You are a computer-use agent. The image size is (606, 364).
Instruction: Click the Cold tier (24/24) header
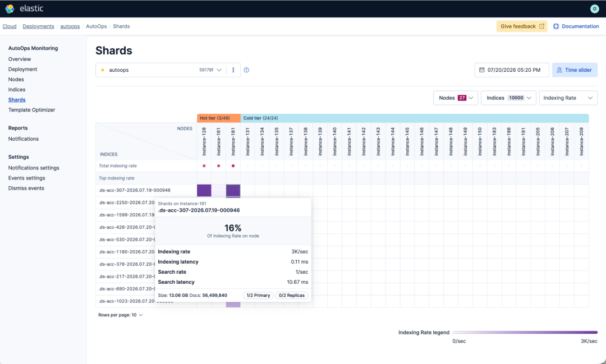[415, 118]
